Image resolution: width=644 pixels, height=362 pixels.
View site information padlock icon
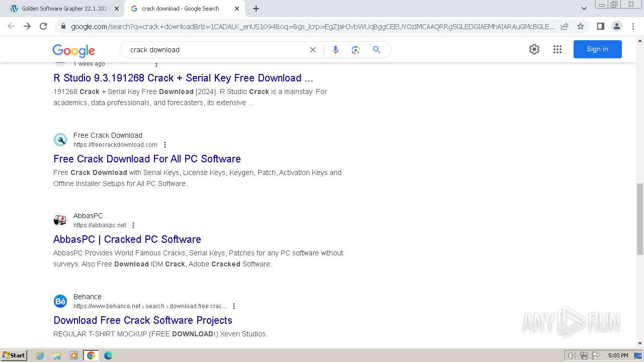pos(63,26)
